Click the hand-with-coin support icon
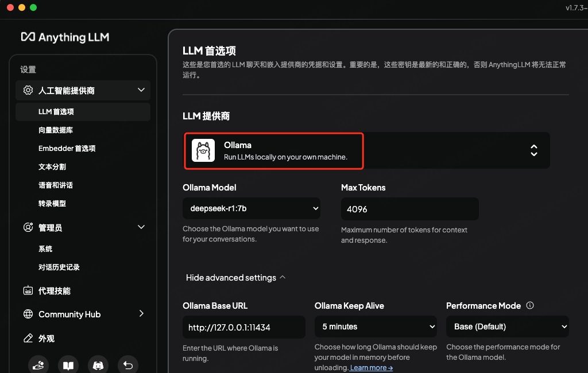Viewport: 588px width, 373px height. coord(38,365)
